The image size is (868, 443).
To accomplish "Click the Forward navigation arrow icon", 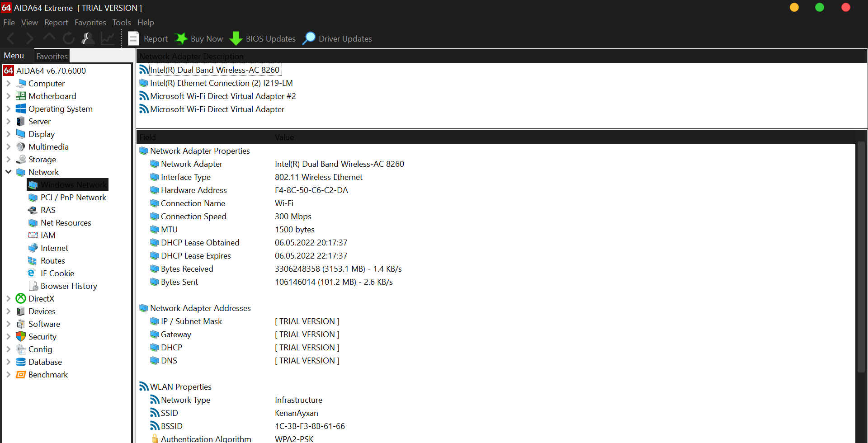I will 30,39.
